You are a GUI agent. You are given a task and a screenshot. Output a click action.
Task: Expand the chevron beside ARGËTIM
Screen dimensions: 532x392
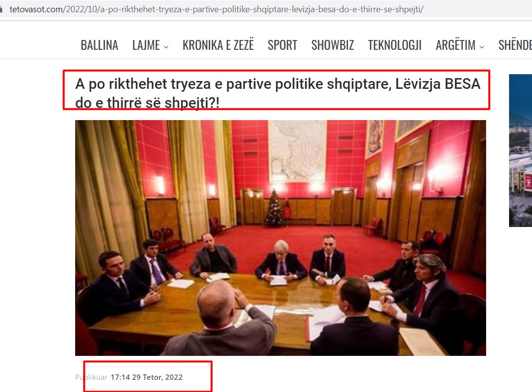(482, 47)
